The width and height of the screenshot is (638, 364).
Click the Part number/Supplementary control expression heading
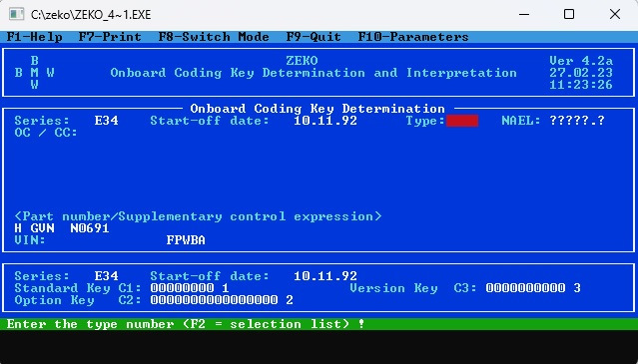point(198,216)
